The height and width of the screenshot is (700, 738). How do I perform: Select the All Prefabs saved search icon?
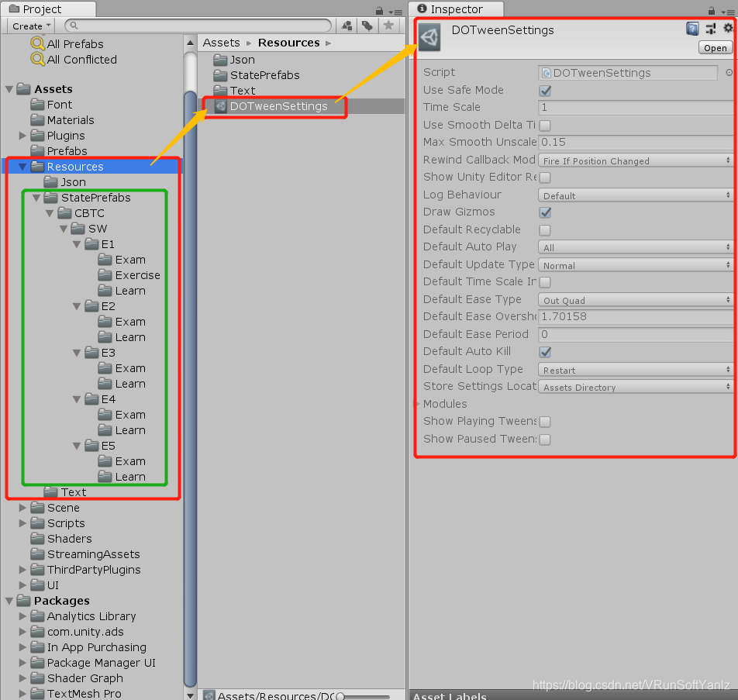pyautogui.click(x=38, y=43)
